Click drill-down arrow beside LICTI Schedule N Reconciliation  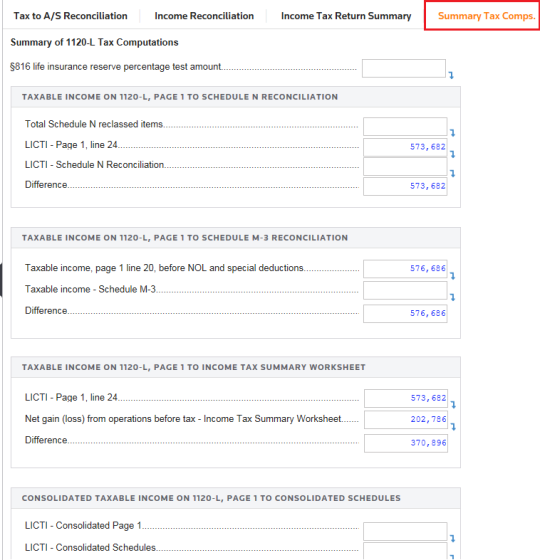point(452,174)
